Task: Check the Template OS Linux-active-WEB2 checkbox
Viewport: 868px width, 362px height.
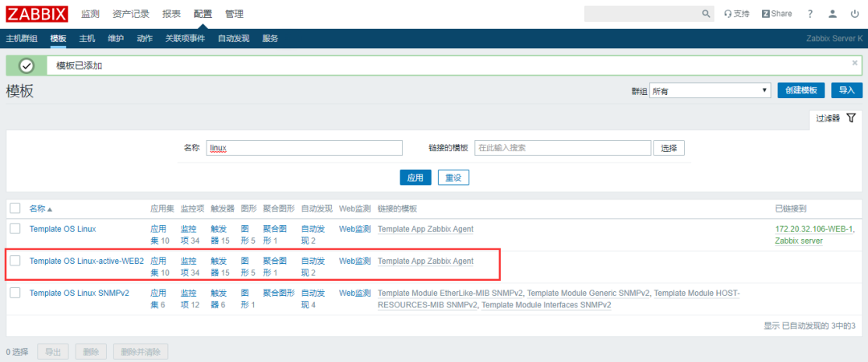Action: click(15, 261)
